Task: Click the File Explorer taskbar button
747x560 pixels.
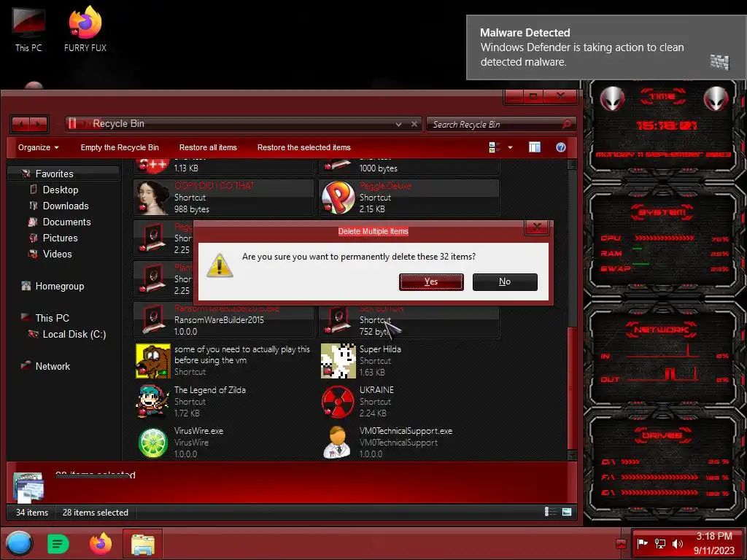Action: click(x=142, y=543)
